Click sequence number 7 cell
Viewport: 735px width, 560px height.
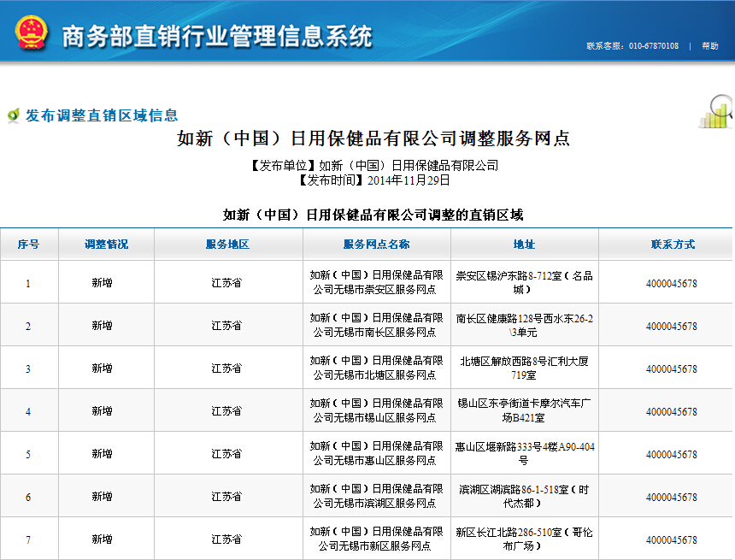tap(28, 539)
